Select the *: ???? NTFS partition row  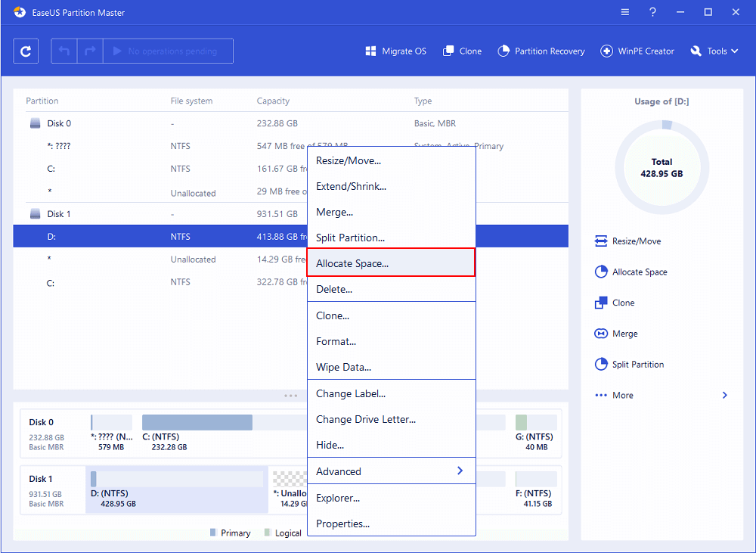point(291,146)
